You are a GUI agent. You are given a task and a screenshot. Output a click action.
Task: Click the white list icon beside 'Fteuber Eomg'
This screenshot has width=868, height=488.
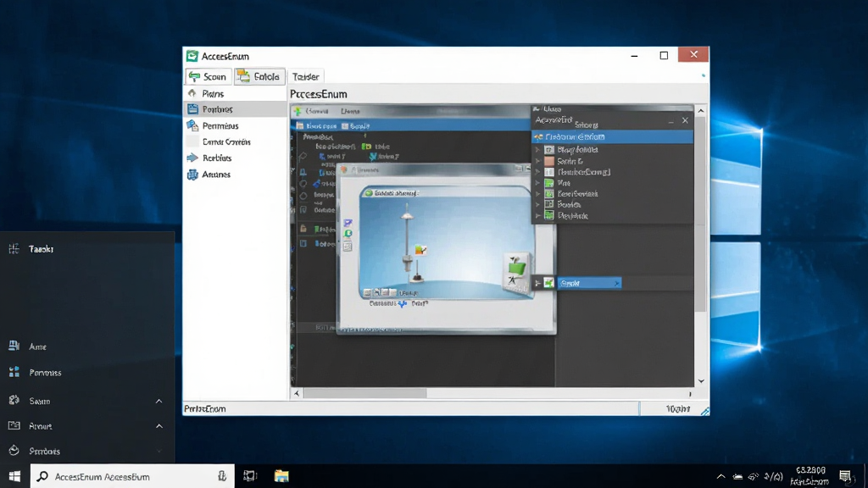point(549,172)
